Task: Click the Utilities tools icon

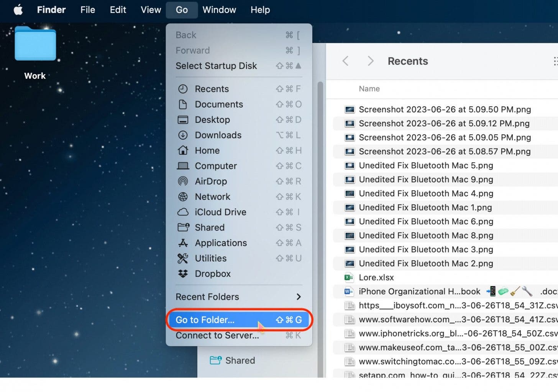Action: pos(183,258)
